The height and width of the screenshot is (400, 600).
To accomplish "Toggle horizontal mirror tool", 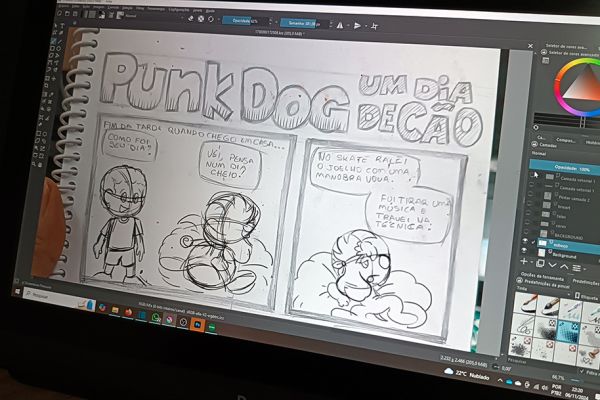I will [x=340, y=25].
